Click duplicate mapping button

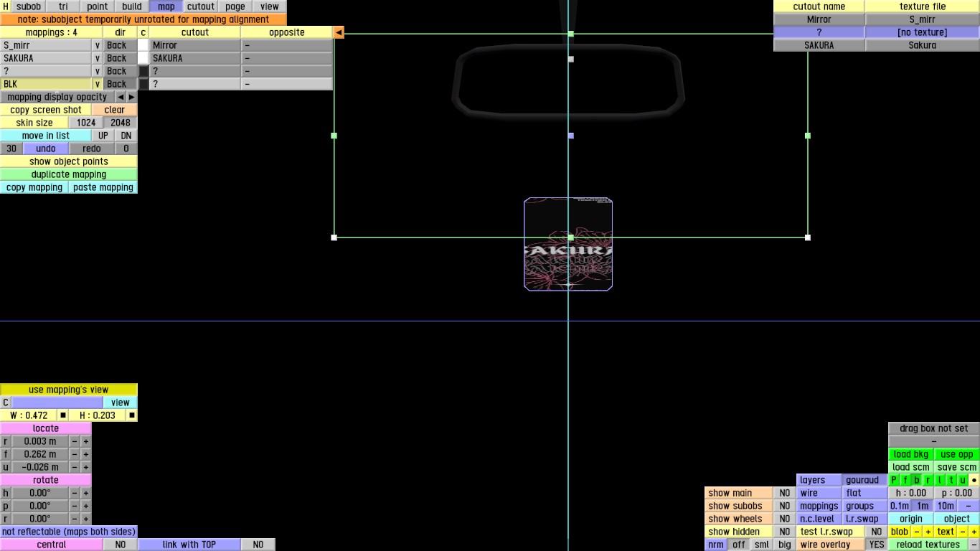69,174
